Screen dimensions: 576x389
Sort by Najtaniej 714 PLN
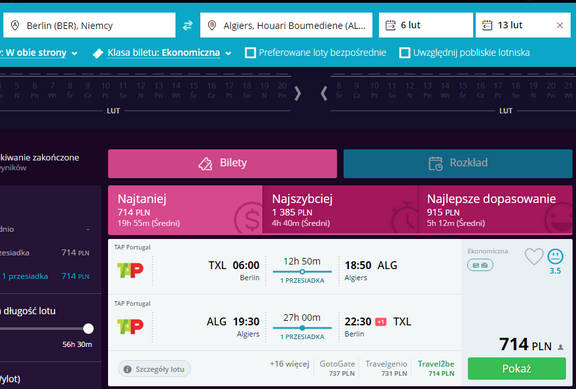click(185, 210)
